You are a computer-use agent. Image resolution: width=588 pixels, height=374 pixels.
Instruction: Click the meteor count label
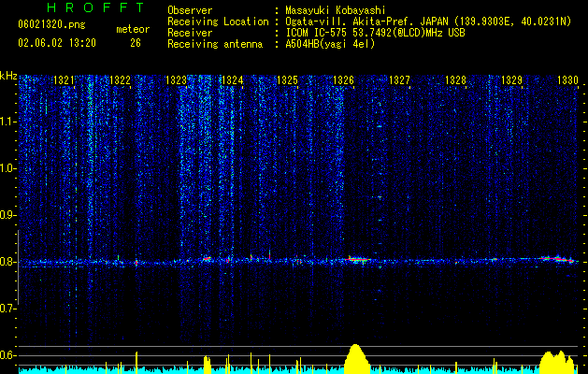coord(133,29)
